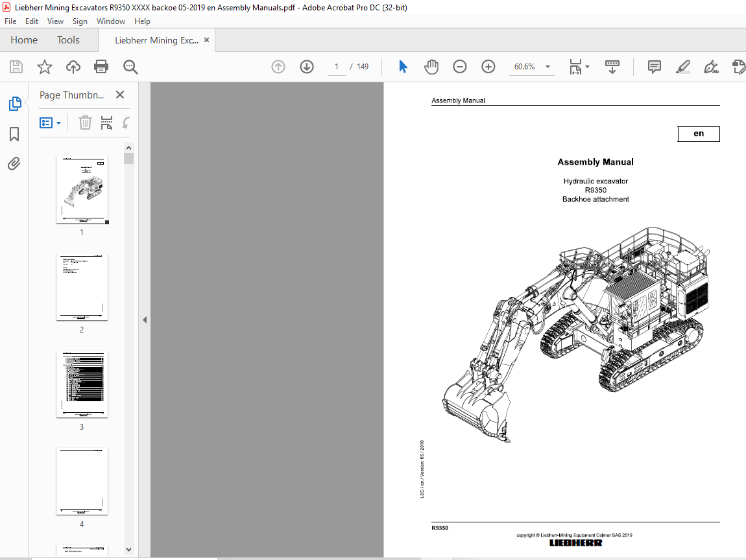The width and height of the screenshot is (746, 560).
Task: Open the View menu
Action: [x=55, y=21]
